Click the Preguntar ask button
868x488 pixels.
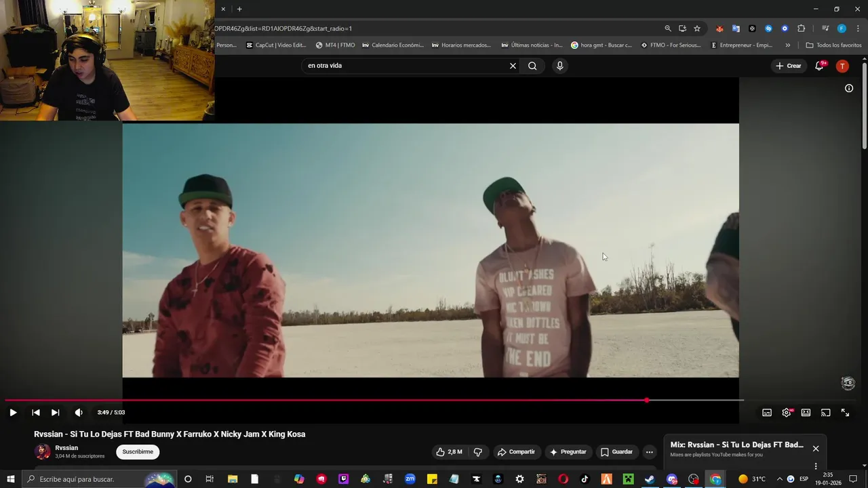[x=568, y=452]
